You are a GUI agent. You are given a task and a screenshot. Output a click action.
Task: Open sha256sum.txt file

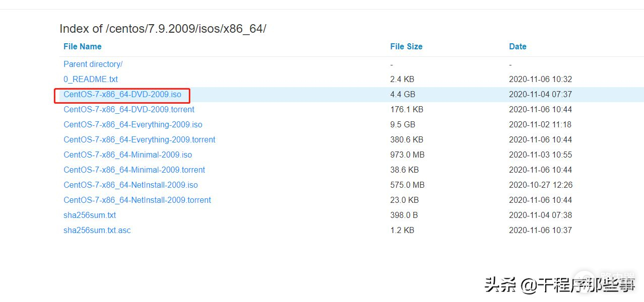[x=90, y=215]
